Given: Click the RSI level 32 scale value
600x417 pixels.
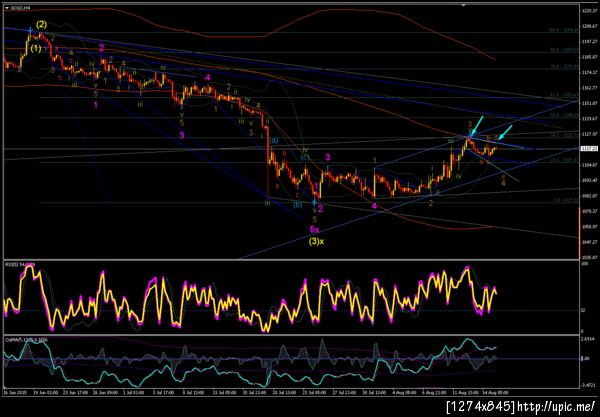Looking at the screenshot, I should pyautogui.click(x=583, y=310).
